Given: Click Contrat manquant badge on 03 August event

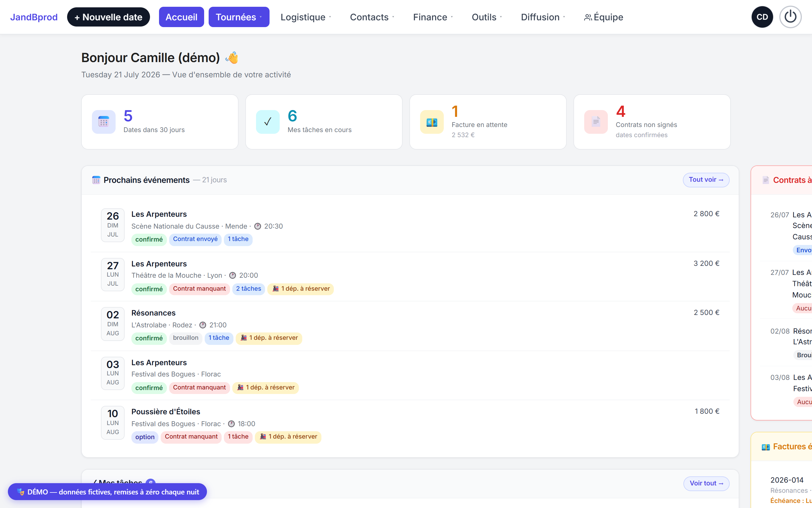Looking at the screenshot, I should 199,388.
